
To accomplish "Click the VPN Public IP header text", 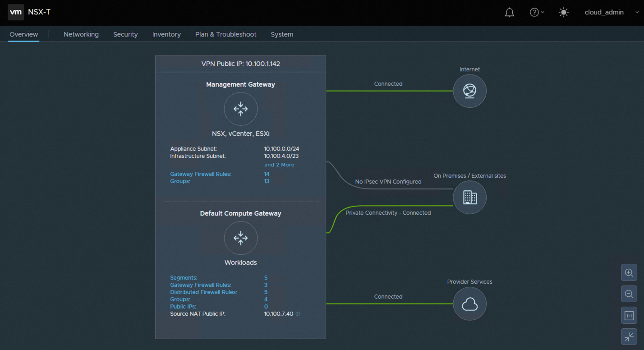I will [241, 64].
